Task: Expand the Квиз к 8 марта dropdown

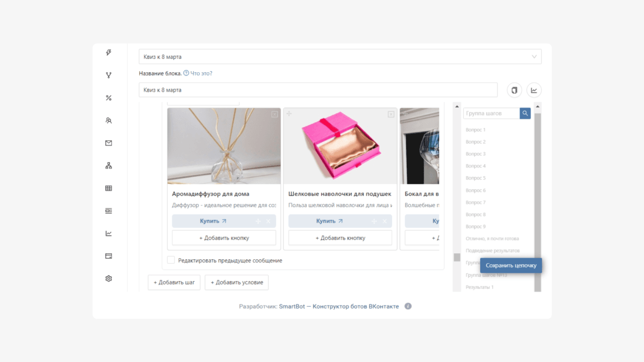Action: point(340,57)
